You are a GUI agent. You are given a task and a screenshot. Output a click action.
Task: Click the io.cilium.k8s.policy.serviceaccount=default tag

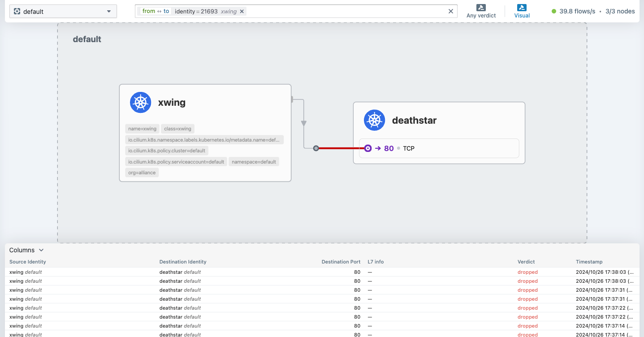[176, 162]
